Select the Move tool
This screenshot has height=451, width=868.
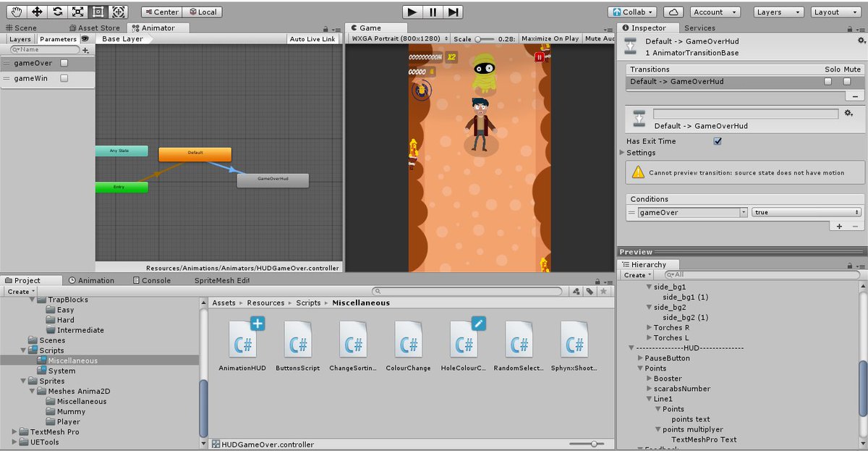37,12
